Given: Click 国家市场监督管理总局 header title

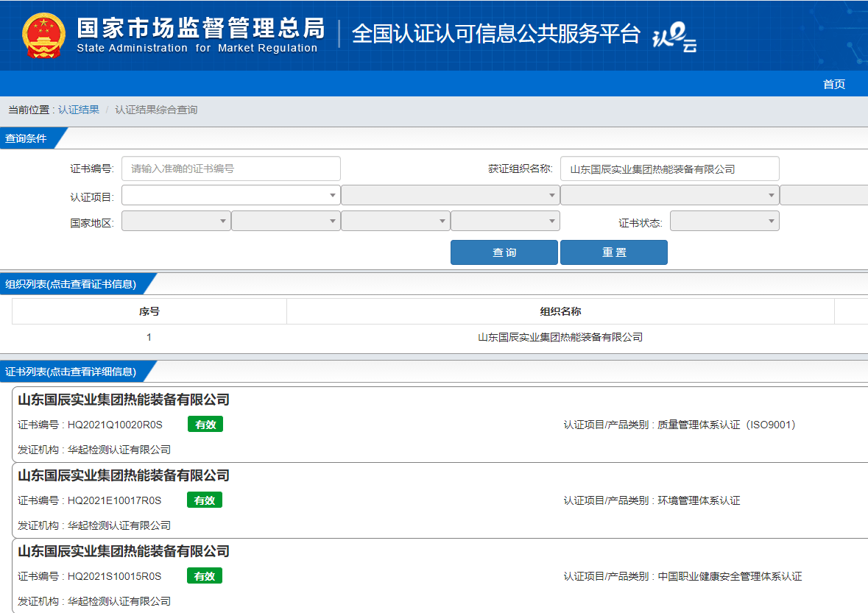Looking at the screenshot, I should point(200,28).
